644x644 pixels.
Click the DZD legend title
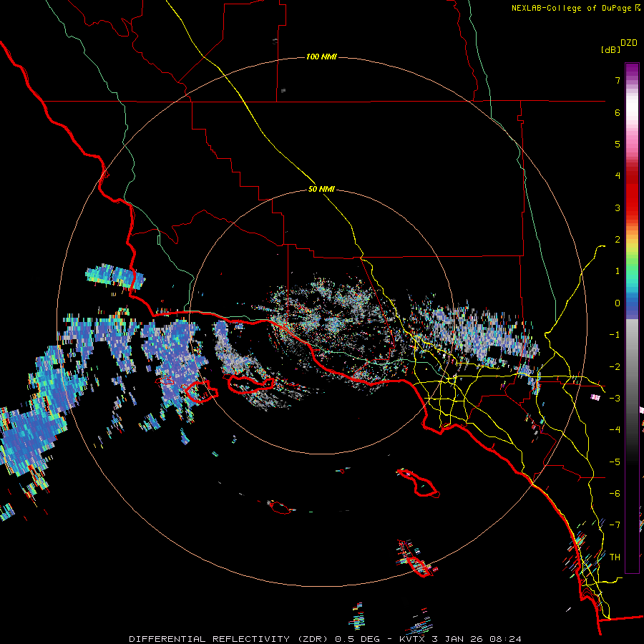pos(629,43)
